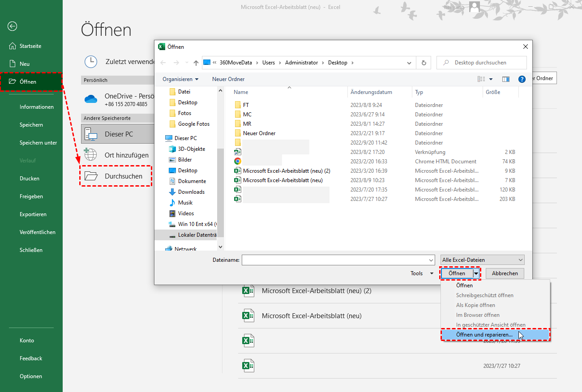The width and height of the screenshot is (582, 392).
Task: Click the Abbrechen button
Action: [505, 273]
